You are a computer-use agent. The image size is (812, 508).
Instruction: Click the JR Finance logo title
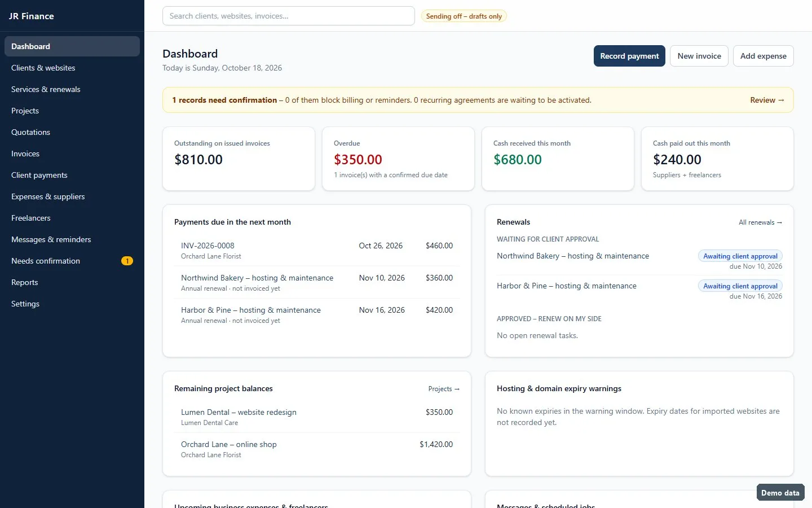coord(32,16)
